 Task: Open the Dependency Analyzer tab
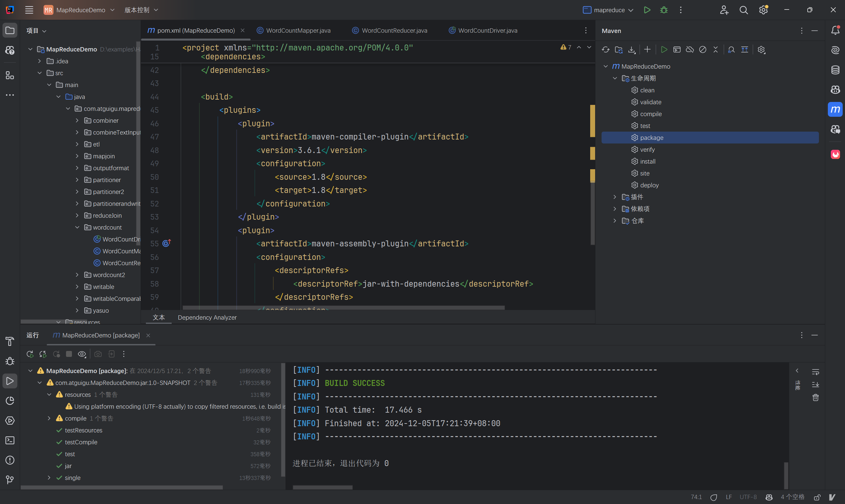pyautogui.click(x=207, y=317)
